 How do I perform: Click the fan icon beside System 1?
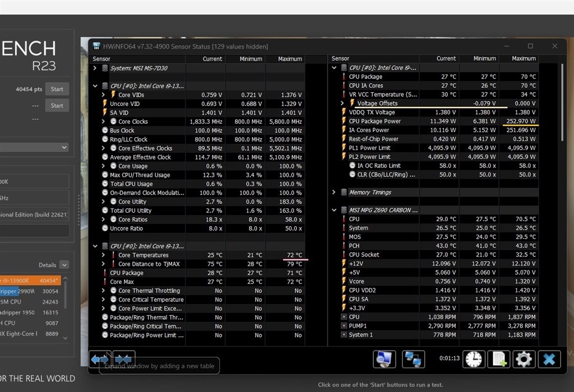pyautogui.click(x=344, y=334)
